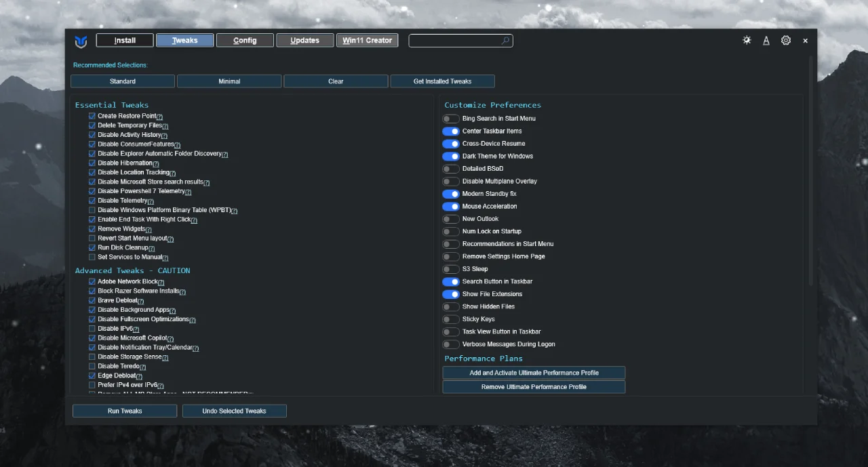The height and width of the screenshot is (467, 868).
Task: Switch to the Config tab
Action: tap(245, 40)
